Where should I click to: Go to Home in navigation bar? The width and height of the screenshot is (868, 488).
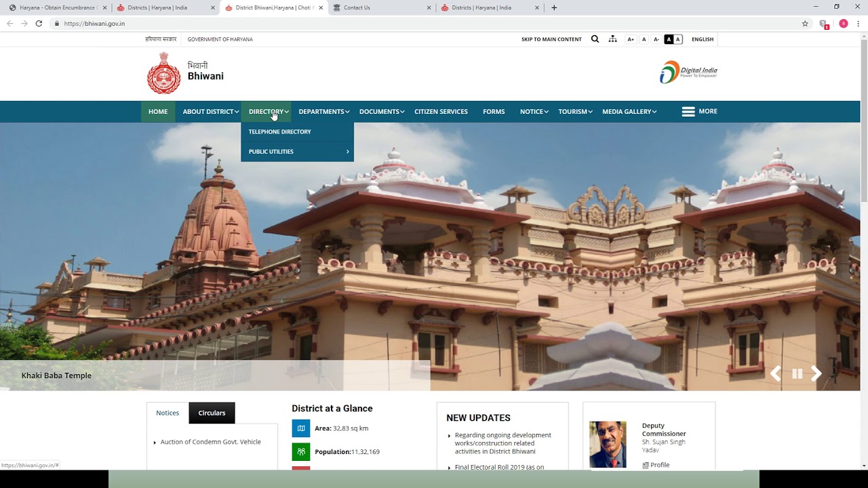[x=158, y=111]
